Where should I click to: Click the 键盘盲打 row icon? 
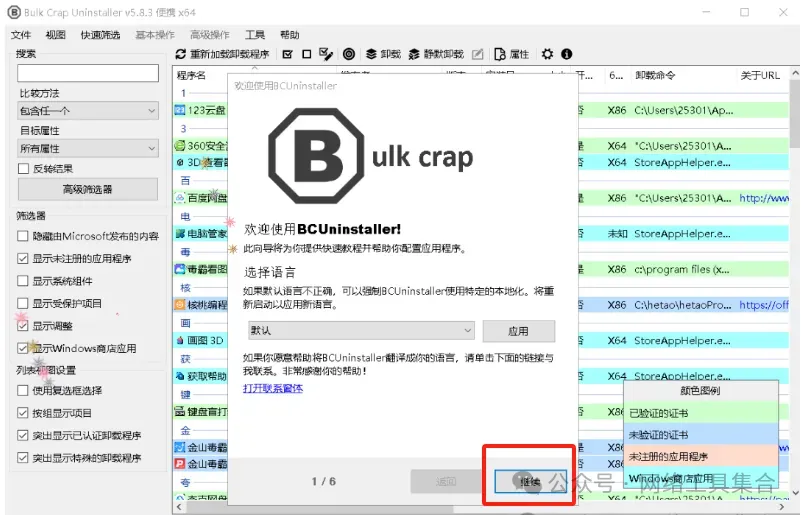tap(180, 411)
